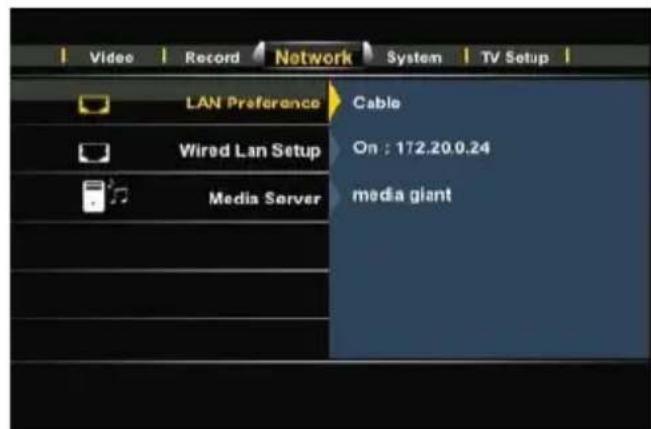Click the Wired Lan Setup port icon
Screen dimensions: 651x429
tap(94, 153)
